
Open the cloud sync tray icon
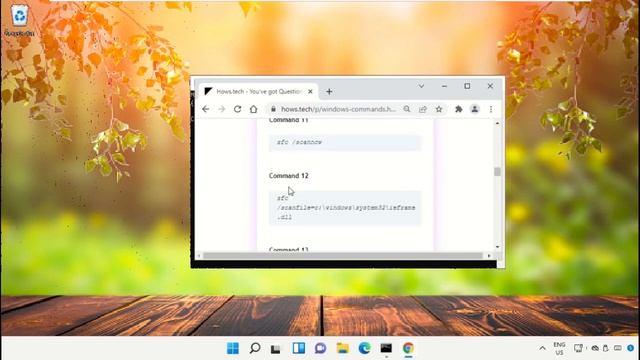[595, 348]
